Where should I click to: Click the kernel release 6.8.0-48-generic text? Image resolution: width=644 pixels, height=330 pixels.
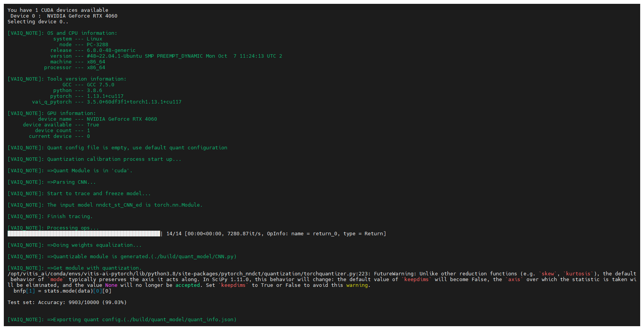[x=111, y=50]
